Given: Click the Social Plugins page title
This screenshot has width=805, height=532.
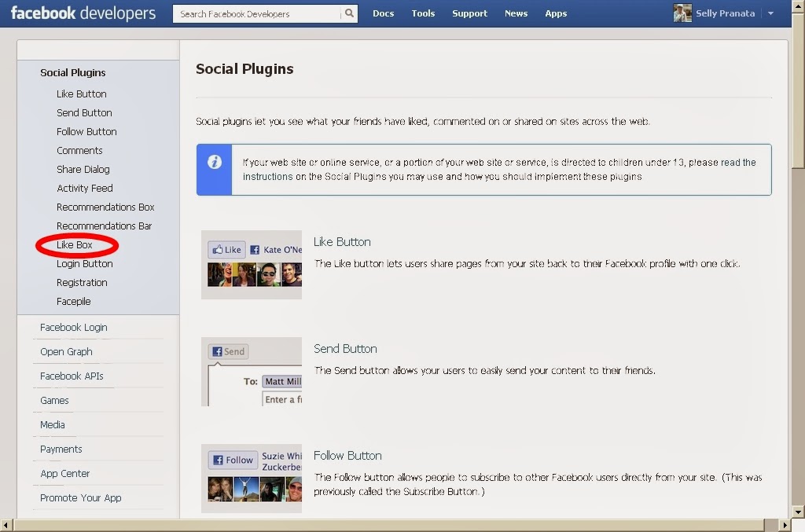Looking at the screenshot, I should click(245, 68).
